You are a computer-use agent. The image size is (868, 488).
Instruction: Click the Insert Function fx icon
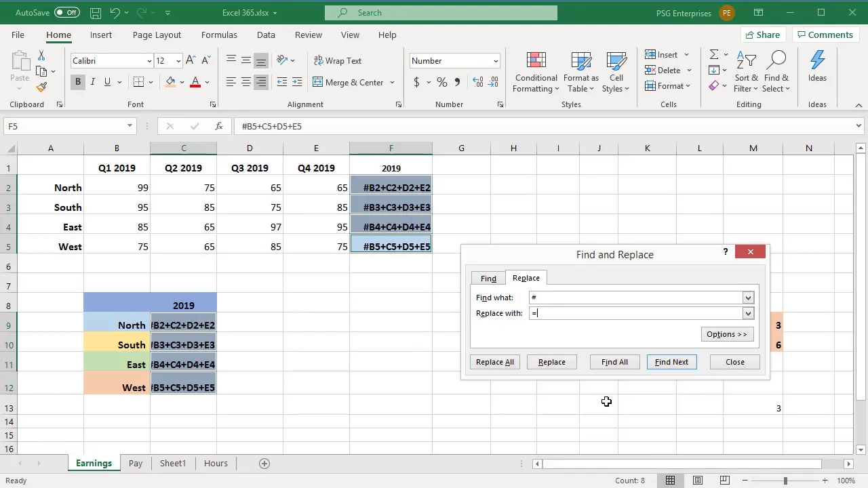tap(218, 126)
